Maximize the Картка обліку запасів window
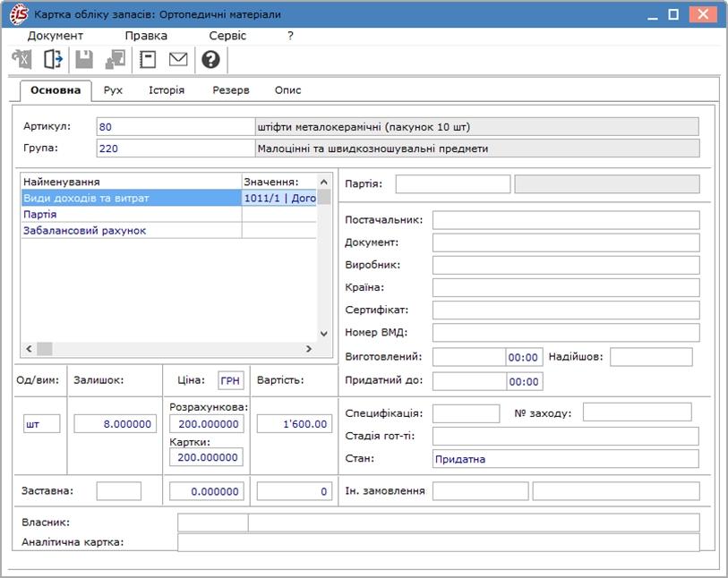Screen dimensions: 728x578 click(x=673, y=14)
